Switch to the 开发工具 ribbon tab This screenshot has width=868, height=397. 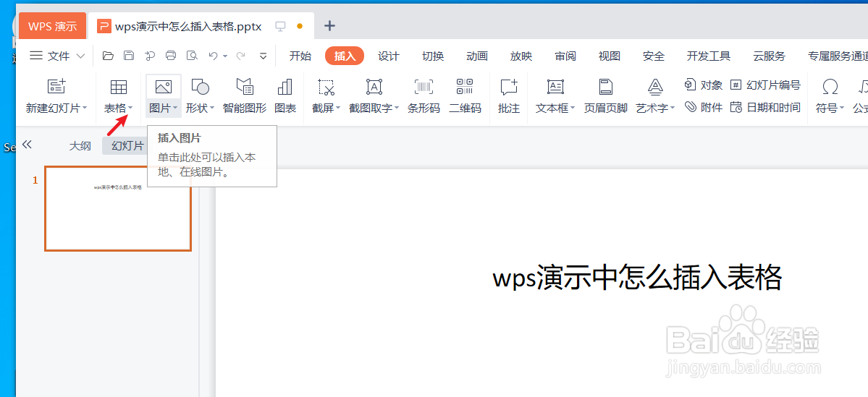coord(709,56)
